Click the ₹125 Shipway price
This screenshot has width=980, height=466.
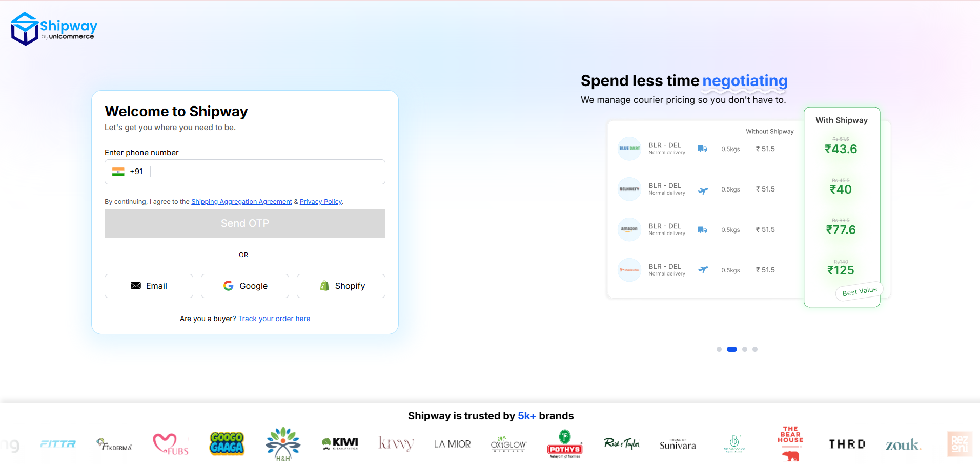click(x=841, y=270)
